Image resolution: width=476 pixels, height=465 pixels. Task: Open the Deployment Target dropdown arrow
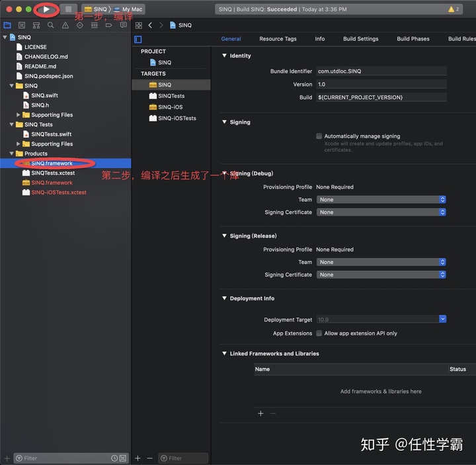(x=442, y=319)
